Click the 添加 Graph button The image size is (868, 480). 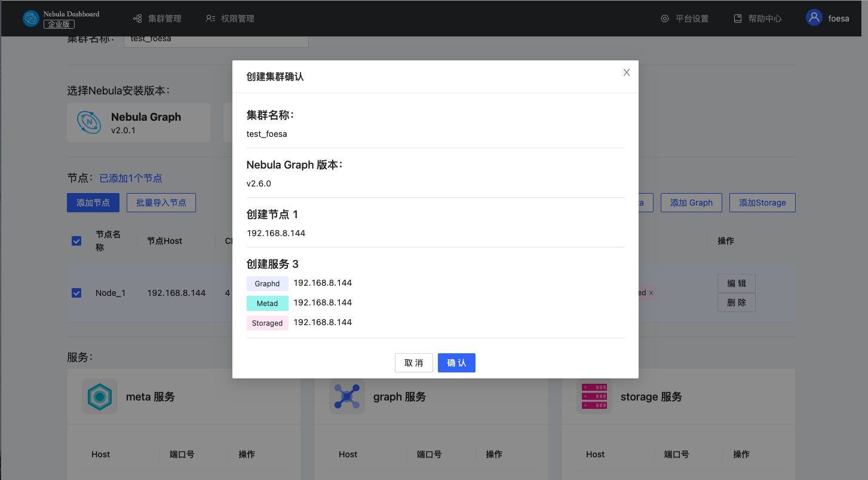click(691, 203)
